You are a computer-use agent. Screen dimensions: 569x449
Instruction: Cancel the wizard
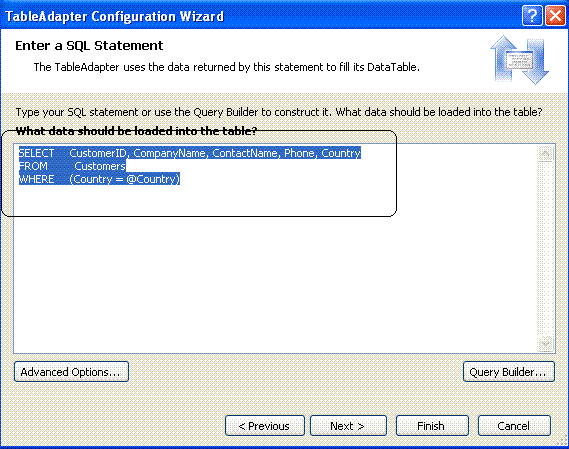[514, 425]
